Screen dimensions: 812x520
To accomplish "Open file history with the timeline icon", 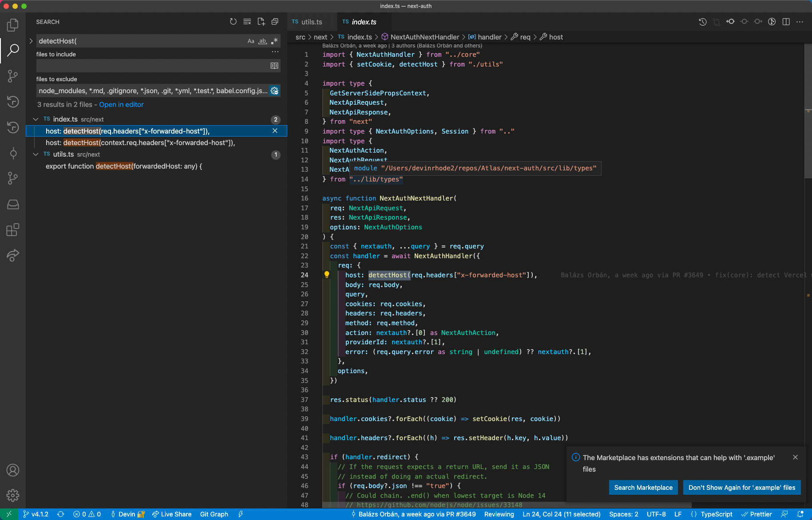I will 703,21.
